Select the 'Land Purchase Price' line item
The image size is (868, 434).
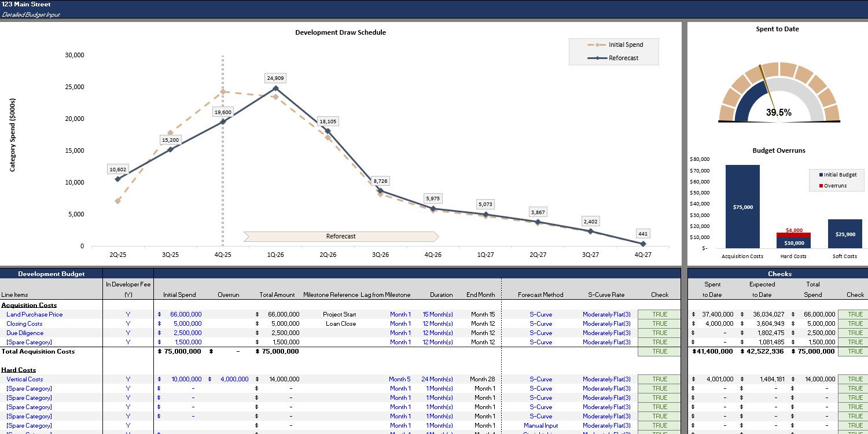pos(35,314)
